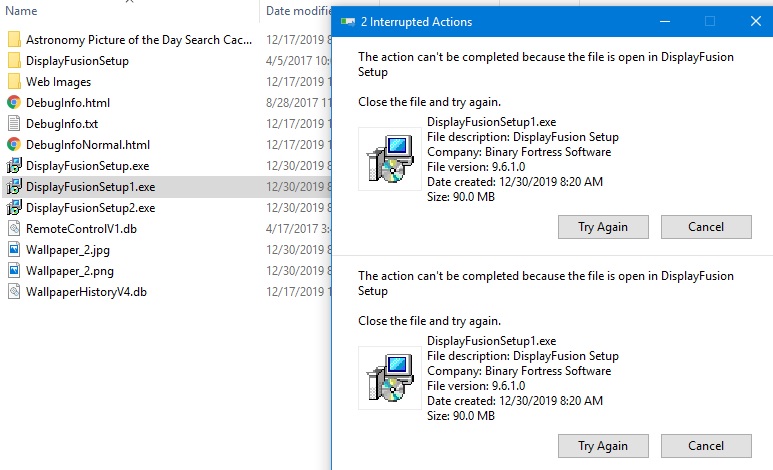Click the Wallpaper_2.jpg image icon
Viewport: 773px width, 470px height.
coord(14,250)
